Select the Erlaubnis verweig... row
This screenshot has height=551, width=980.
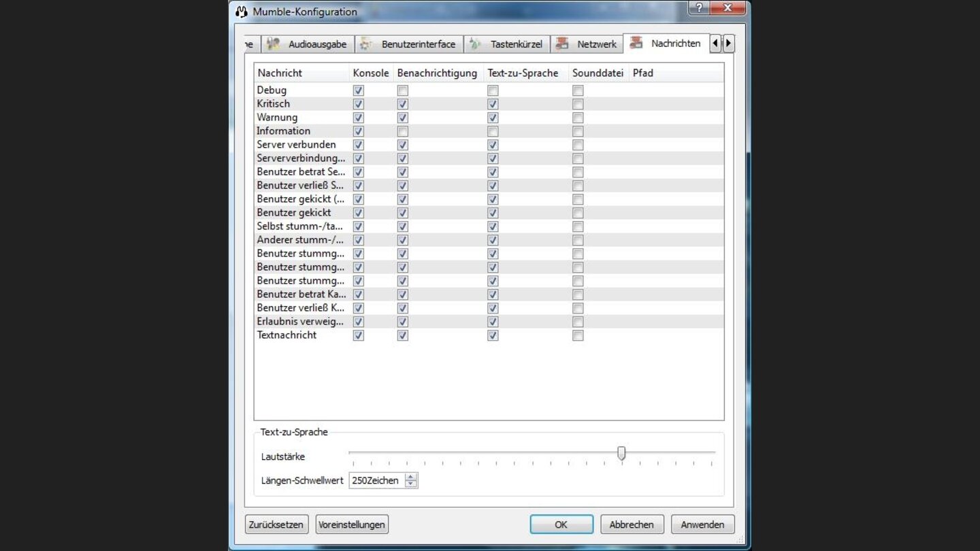[x=489, y=322]
